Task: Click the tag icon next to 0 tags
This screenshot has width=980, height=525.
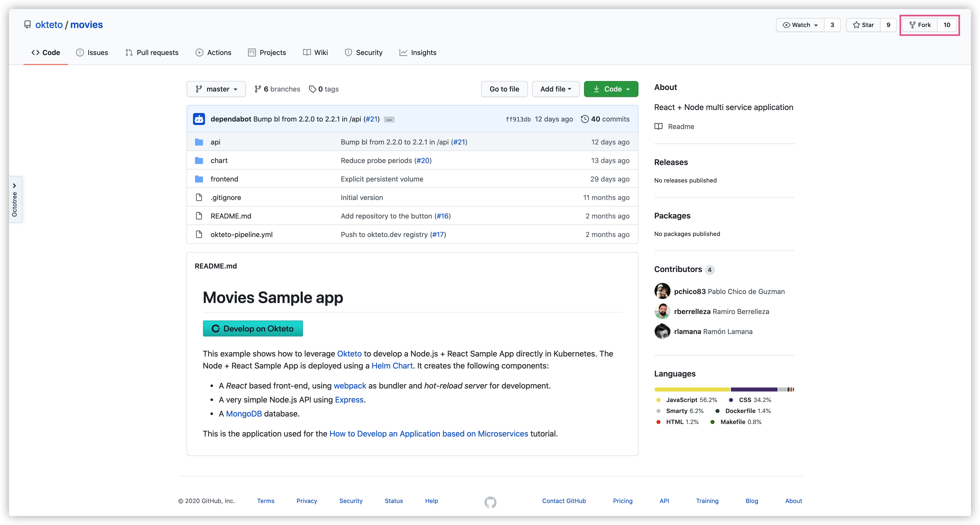Action: pyautogui.click(x=312, y=89)
